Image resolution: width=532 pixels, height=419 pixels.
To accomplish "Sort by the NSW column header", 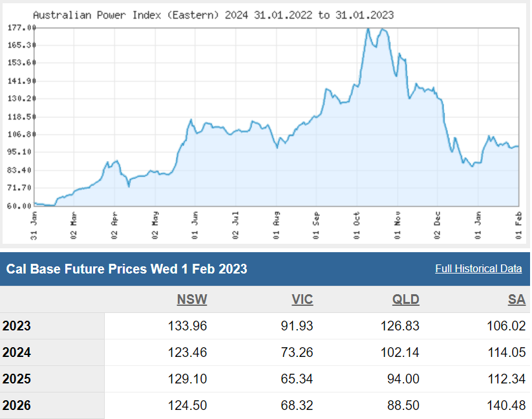I will point(192,299).
